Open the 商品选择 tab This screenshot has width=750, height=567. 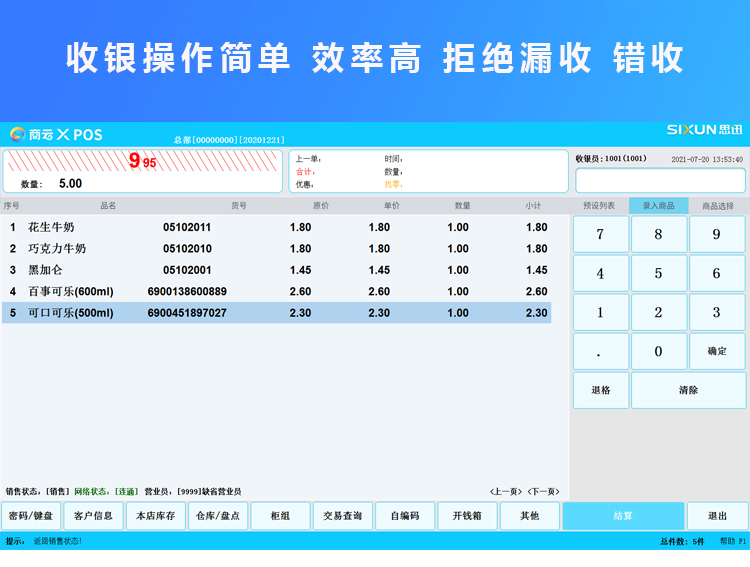coord(717,206)
